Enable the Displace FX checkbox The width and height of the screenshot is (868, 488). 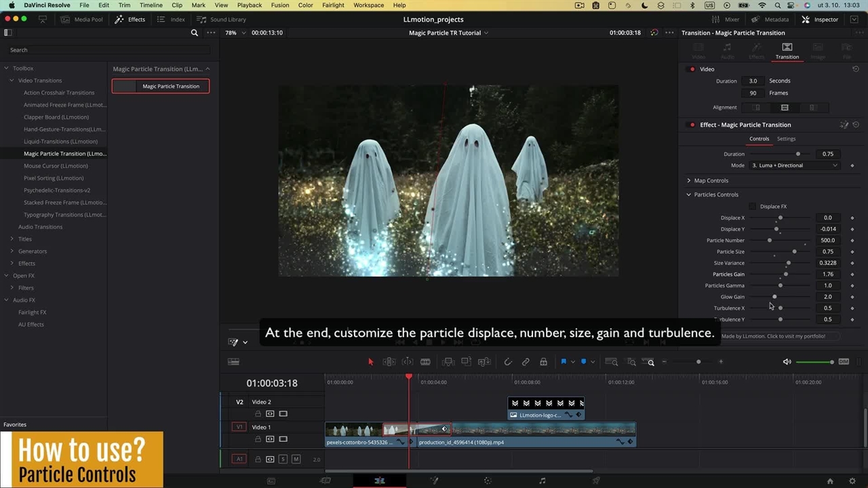[753, 207]
